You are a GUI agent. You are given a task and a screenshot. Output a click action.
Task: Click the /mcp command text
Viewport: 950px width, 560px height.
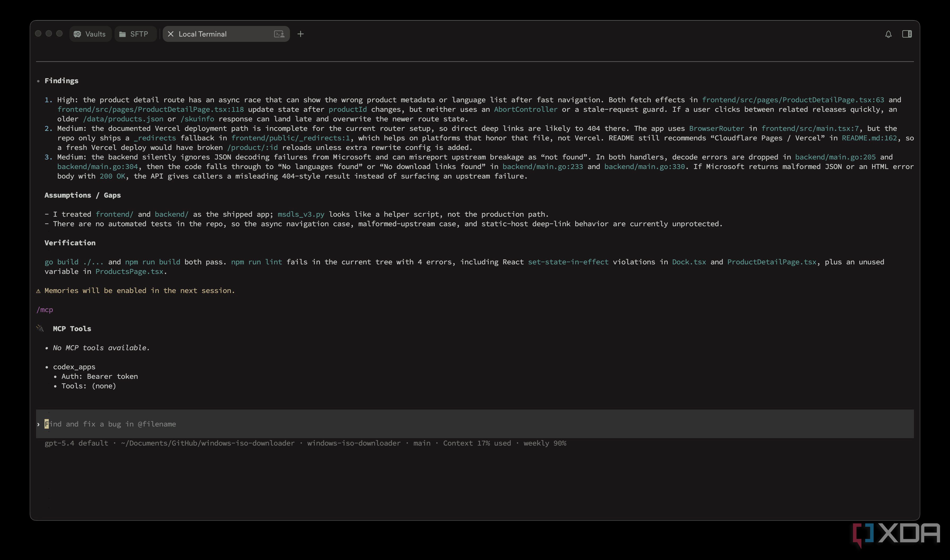pyautogui.click(x=45, y=310)
